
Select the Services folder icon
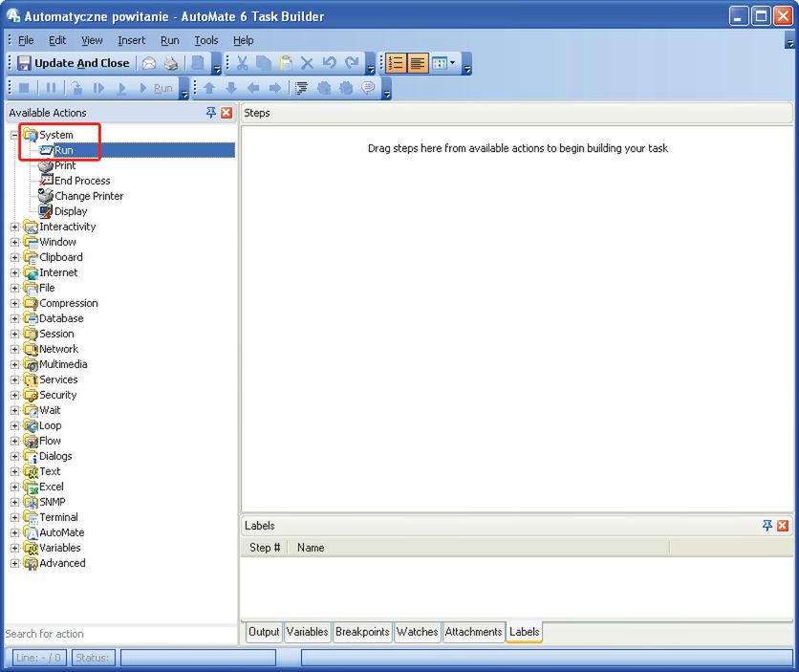point(31,380)
